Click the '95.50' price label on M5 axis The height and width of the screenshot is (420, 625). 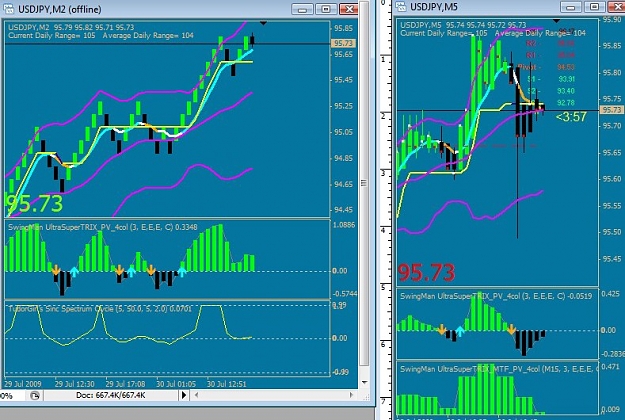[x=612, y=232]
